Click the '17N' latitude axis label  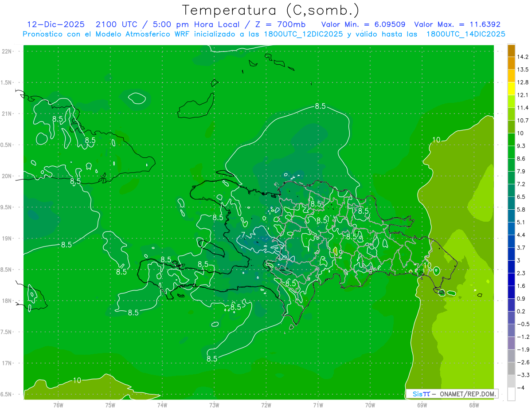tap(7, 363)
